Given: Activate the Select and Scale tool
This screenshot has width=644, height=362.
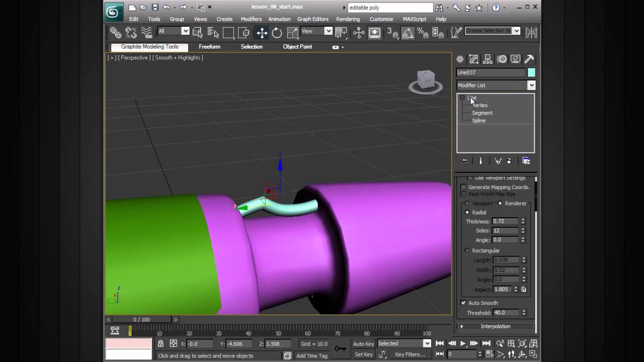Looking at the screenshot, I should (292, 33).
